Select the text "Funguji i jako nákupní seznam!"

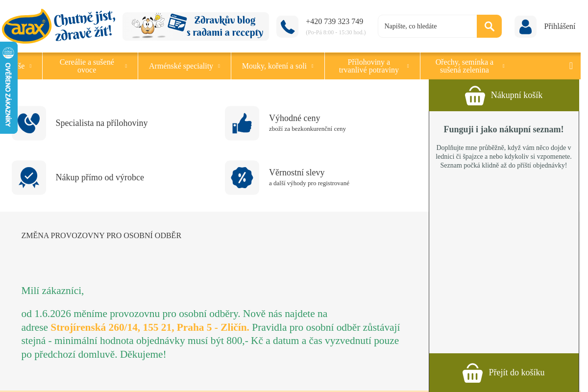(x=504, y=129)
